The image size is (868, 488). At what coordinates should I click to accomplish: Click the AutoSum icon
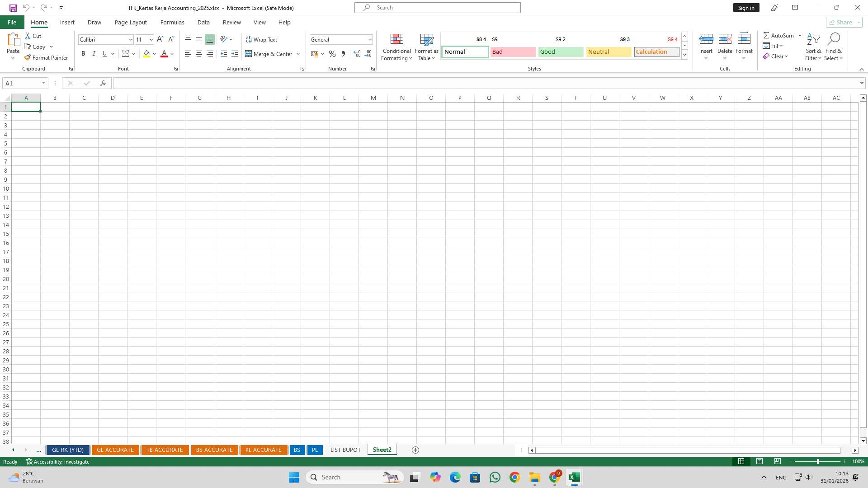[x=768, y=35]
